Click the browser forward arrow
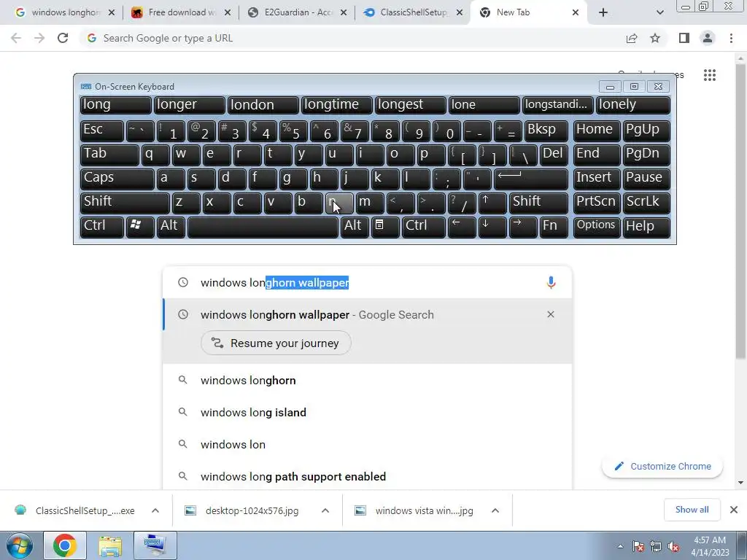This screenshot has height=560, width=747. click(39, 38)
